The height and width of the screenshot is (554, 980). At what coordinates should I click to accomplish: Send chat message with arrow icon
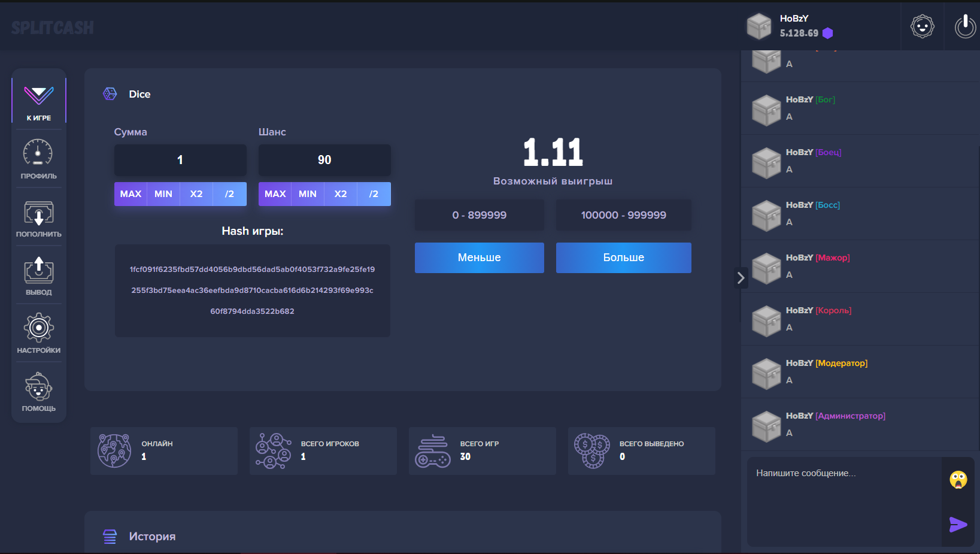tap(958, 525)
